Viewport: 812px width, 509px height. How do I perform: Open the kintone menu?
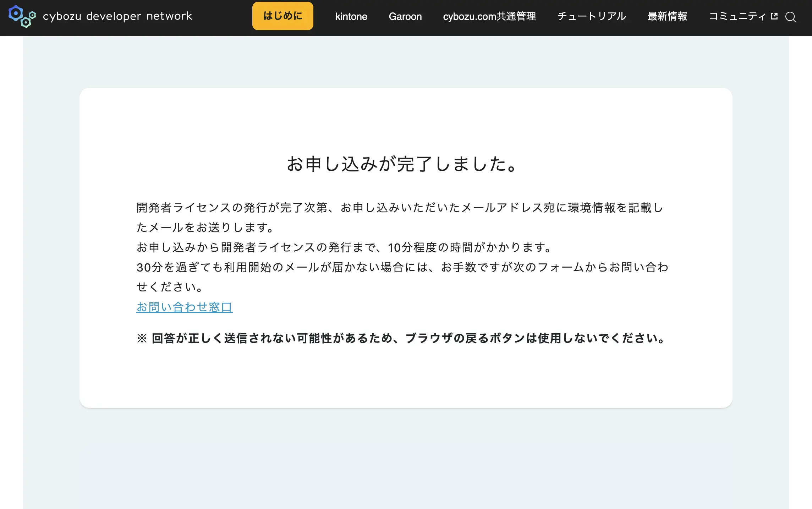[x=351, y=16]
